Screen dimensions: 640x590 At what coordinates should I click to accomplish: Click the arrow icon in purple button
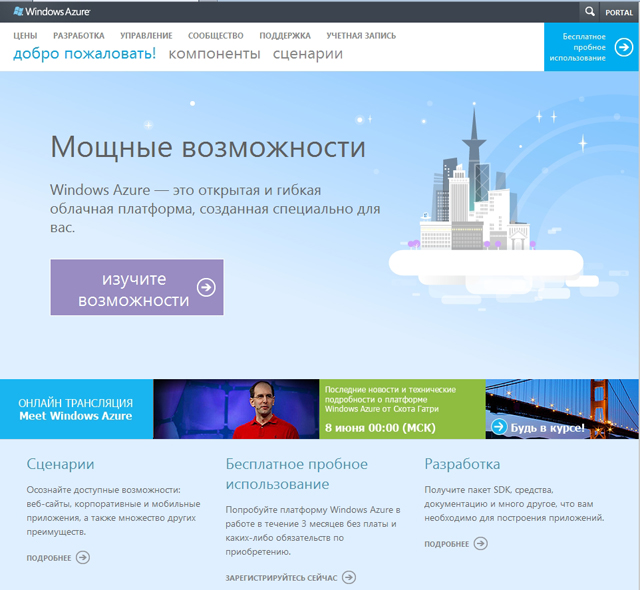(x=206, y=287)
